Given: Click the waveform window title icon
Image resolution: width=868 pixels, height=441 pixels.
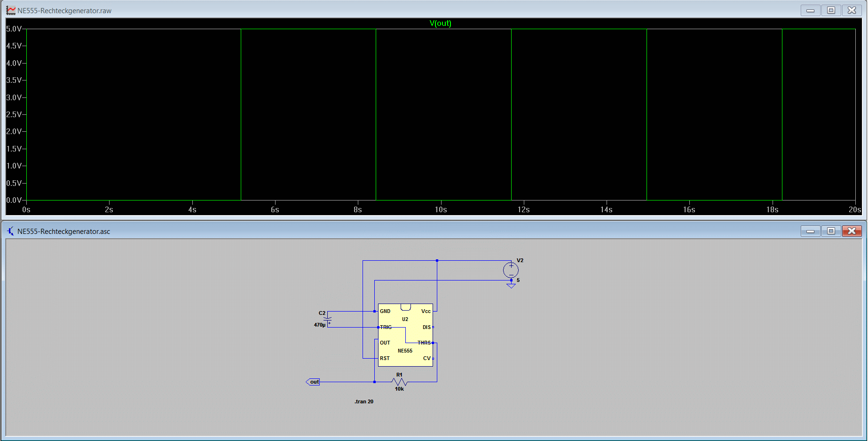Looking at the screenshot, I should pyautogui.click(x=10, y=10).
